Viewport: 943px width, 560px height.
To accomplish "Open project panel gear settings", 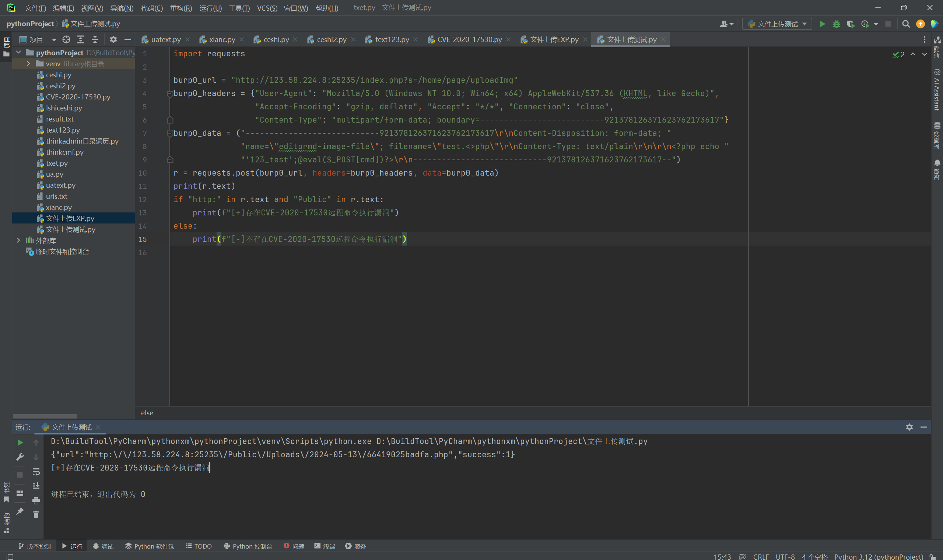I will 113,40.
